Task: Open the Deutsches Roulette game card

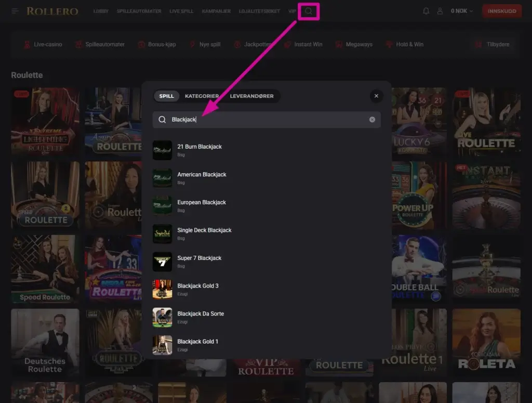Action: coord(45,342)
